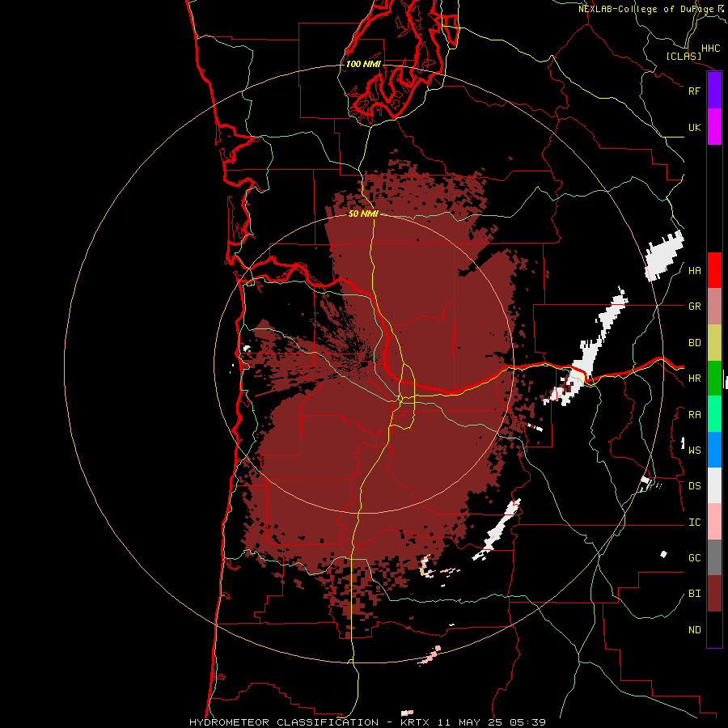
Task: Select the "GR" legend label
Action: [x=694, y=307]
